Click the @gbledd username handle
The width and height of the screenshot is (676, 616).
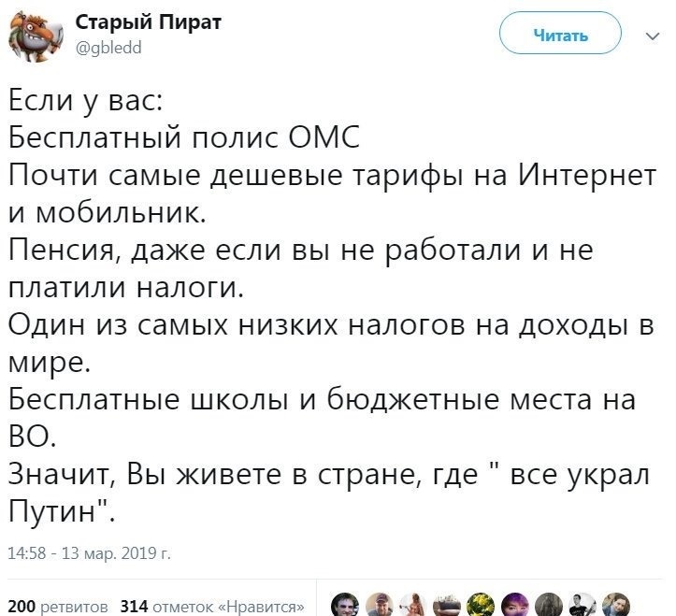[108, 49]
